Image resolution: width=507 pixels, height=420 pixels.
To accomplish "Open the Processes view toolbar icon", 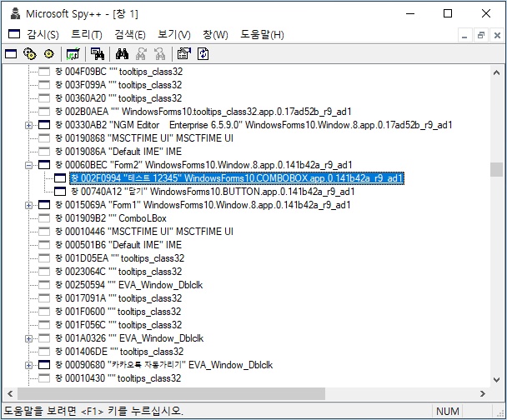I will [30, 54].
